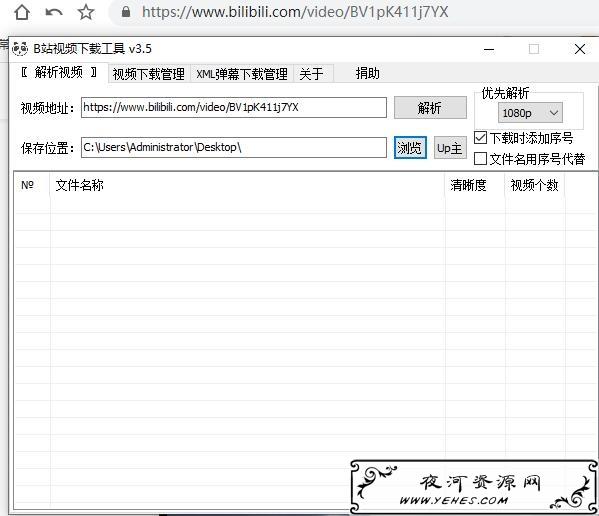Select the browser address bar URL
This screenshot has width=599, height=516.
pos(295,12)
